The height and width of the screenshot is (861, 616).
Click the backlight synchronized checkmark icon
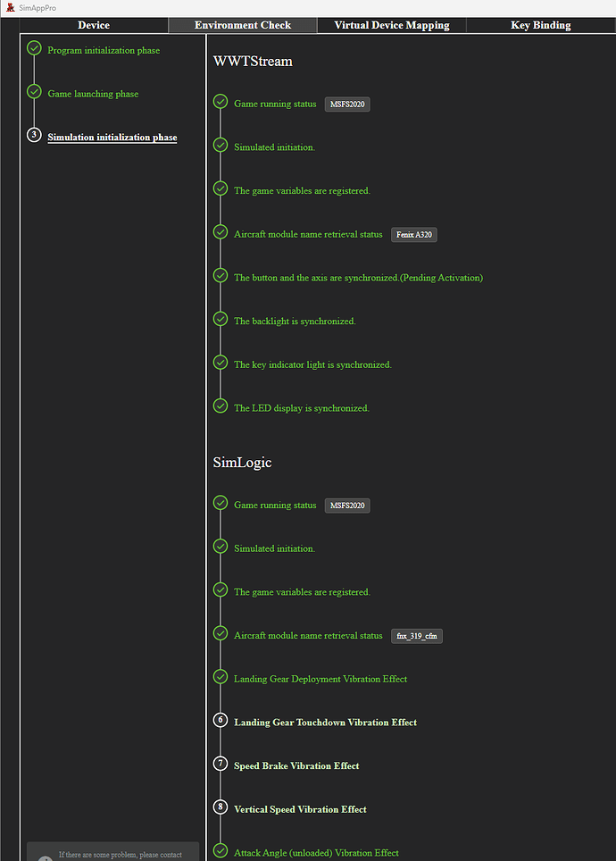221,319
